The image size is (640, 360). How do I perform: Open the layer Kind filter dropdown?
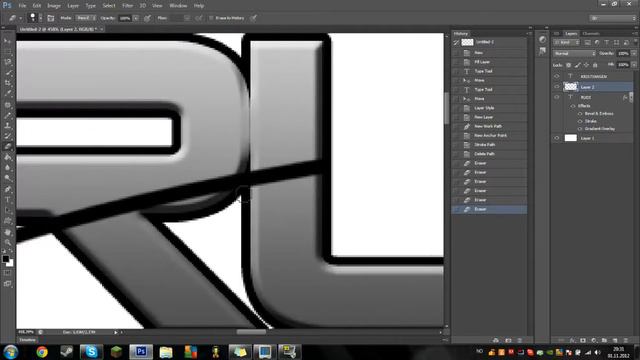(567, 42)
